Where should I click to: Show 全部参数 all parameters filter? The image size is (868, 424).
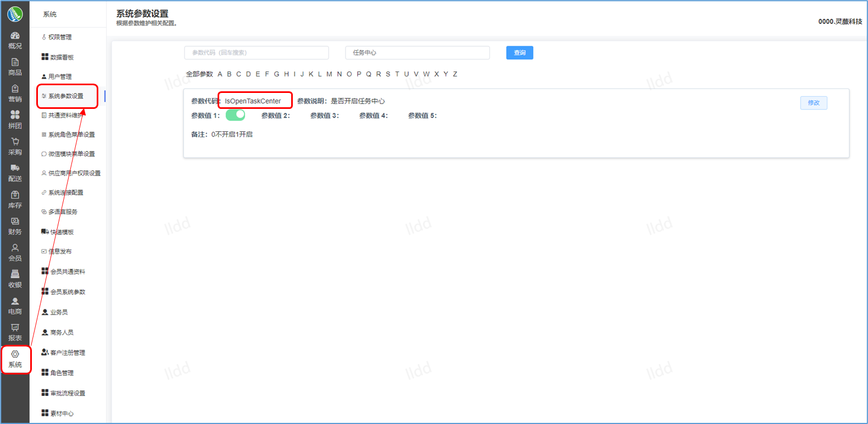tap(199, 74)
